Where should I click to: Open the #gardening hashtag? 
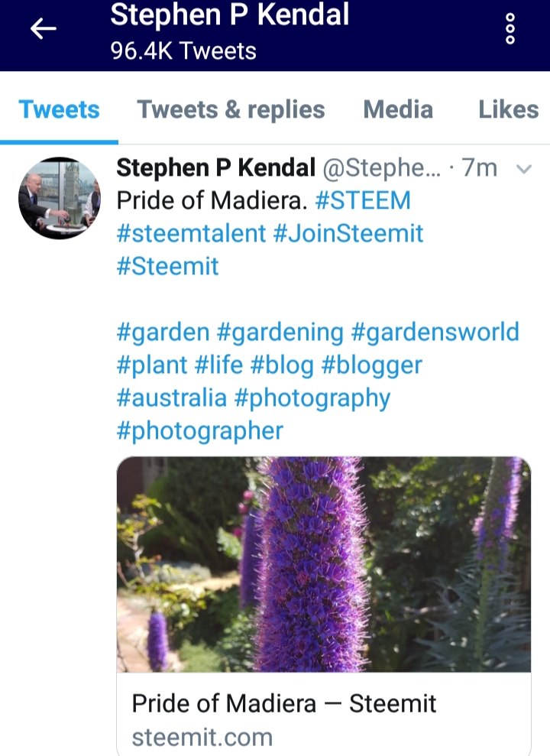coord(280,333)
